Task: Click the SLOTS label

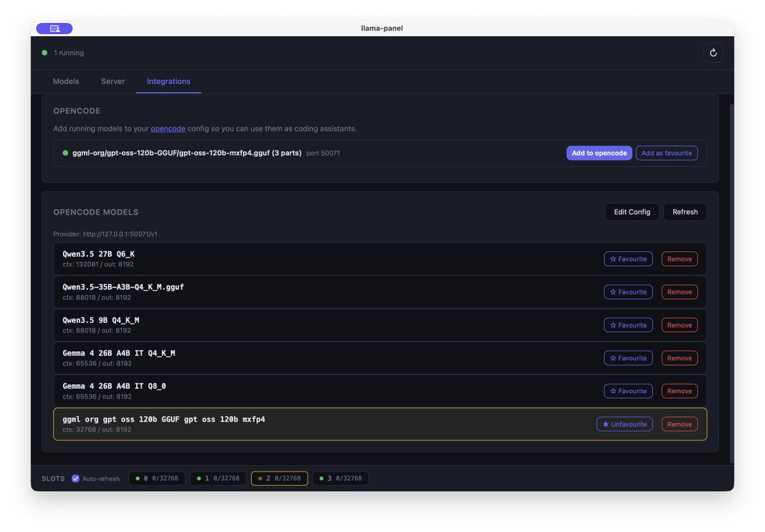Action: (54, 478)
